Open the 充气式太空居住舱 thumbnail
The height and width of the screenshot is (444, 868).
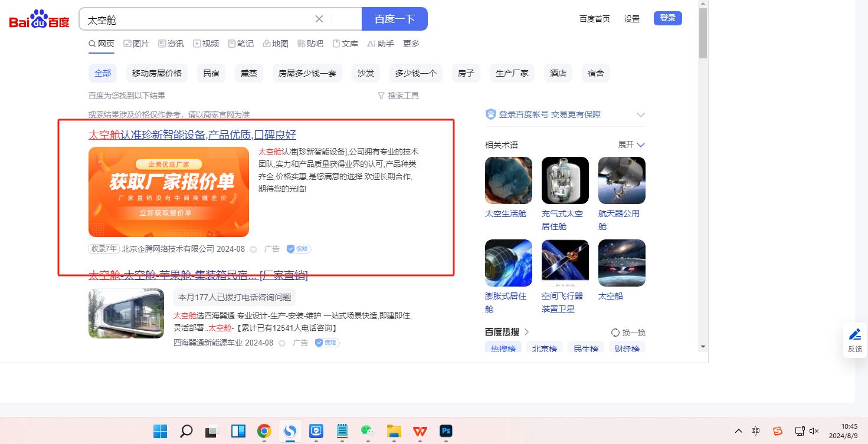tap(565, 180)
